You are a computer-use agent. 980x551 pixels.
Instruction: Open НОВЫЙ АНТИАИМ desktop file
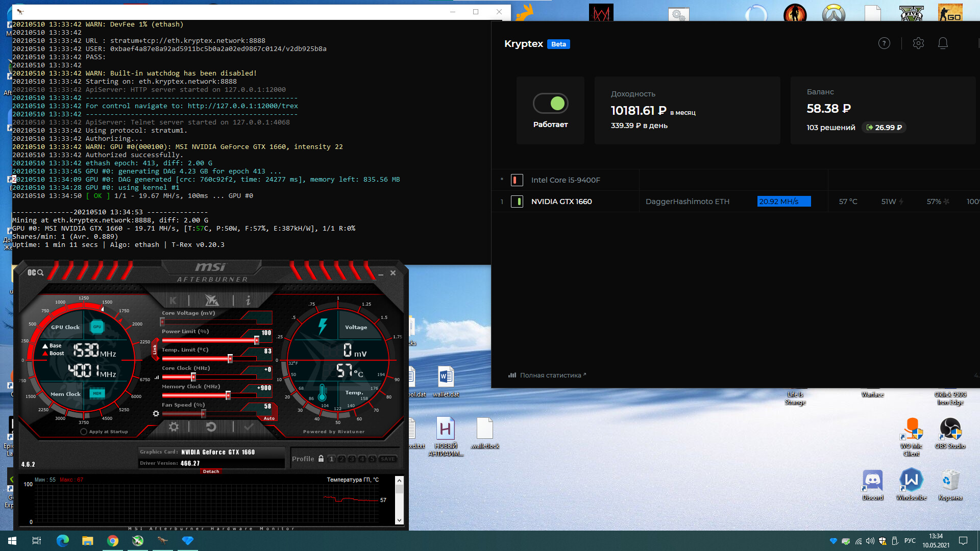coord(446,437)
